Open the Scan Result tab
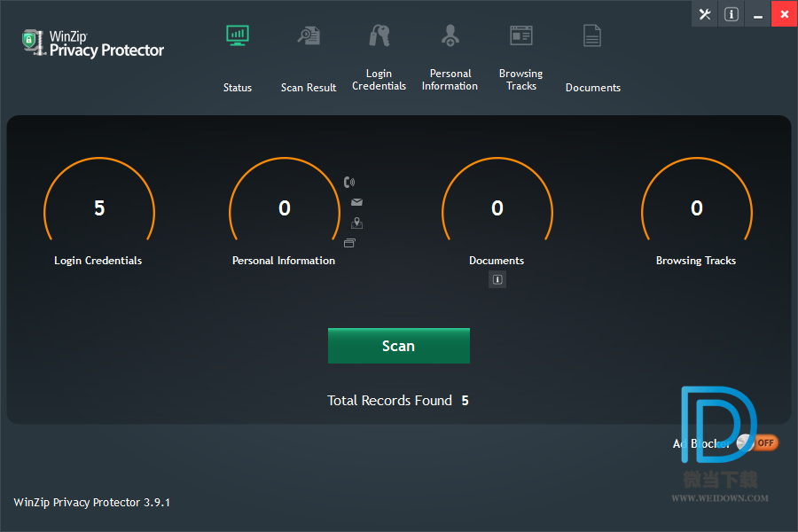Image resolution: width=798 pixels, height=532 pixels. 309,88
